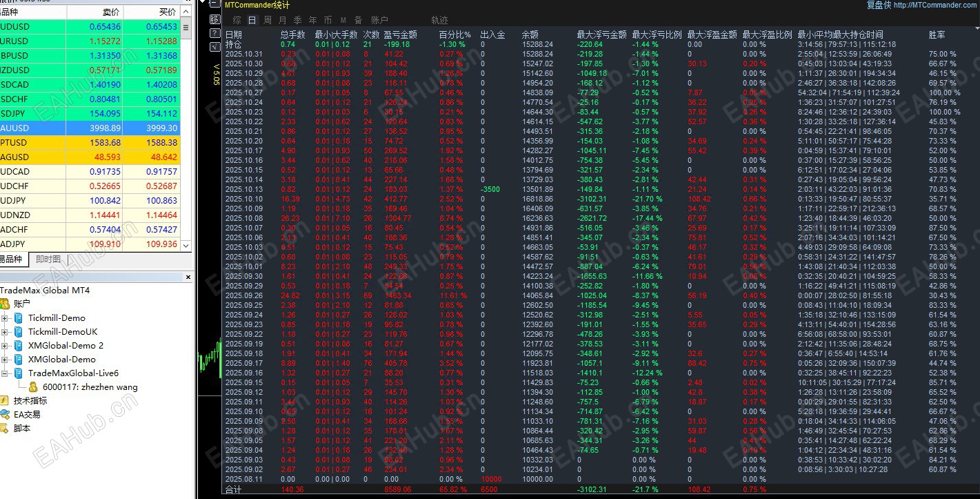
Task: Click the TradeMax Global MT4 root item
Action: click(45, 291)
